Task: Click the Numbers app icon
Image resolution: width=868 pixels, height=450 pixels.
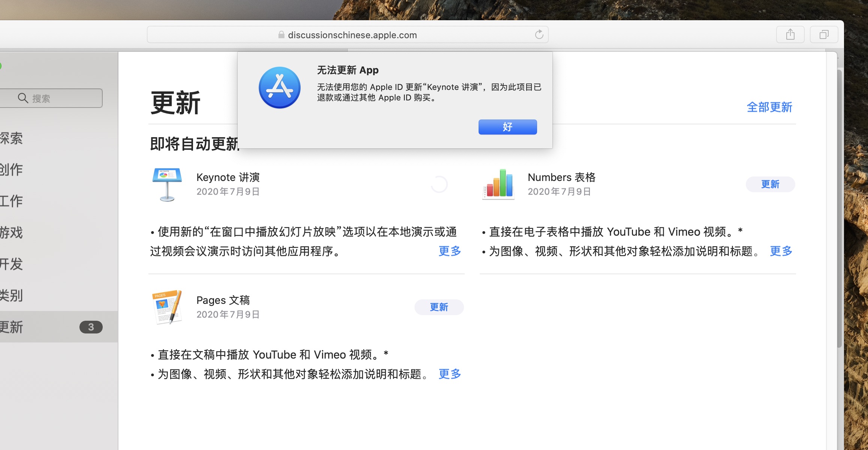Action: point(499,184)
